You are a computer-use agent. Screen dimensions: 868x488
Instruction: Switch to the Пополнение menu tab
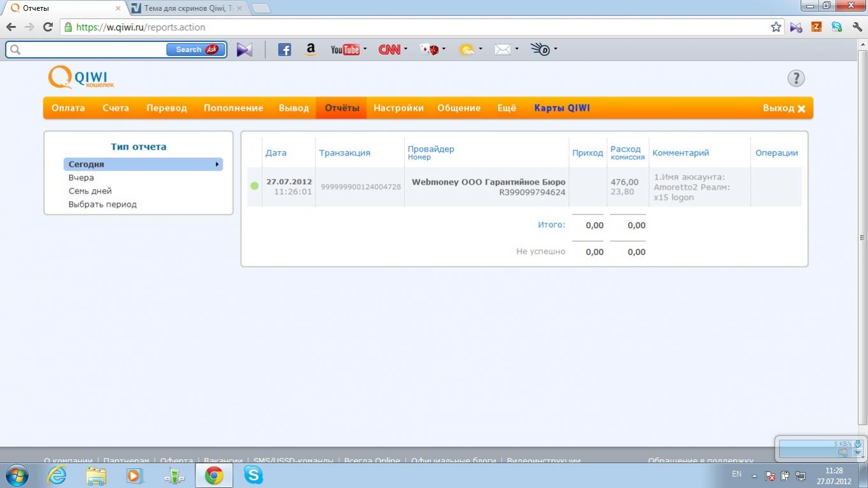coord(233,108)
